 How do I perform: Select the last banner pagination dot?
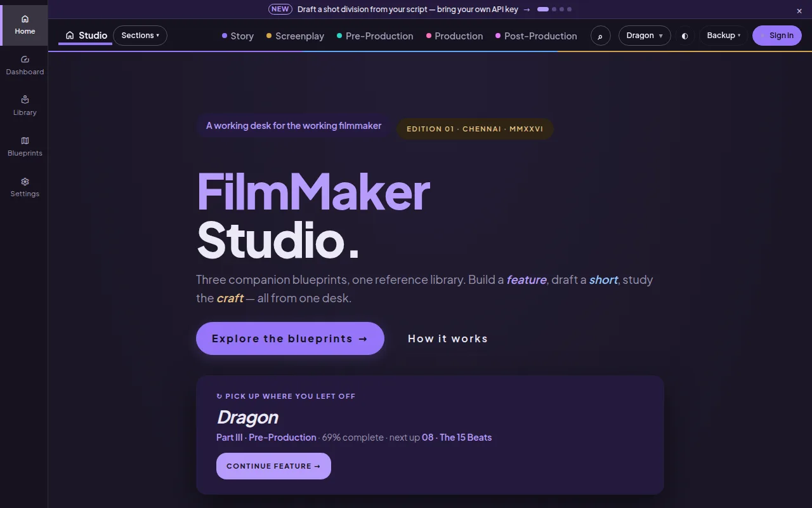tap(569, 10)
